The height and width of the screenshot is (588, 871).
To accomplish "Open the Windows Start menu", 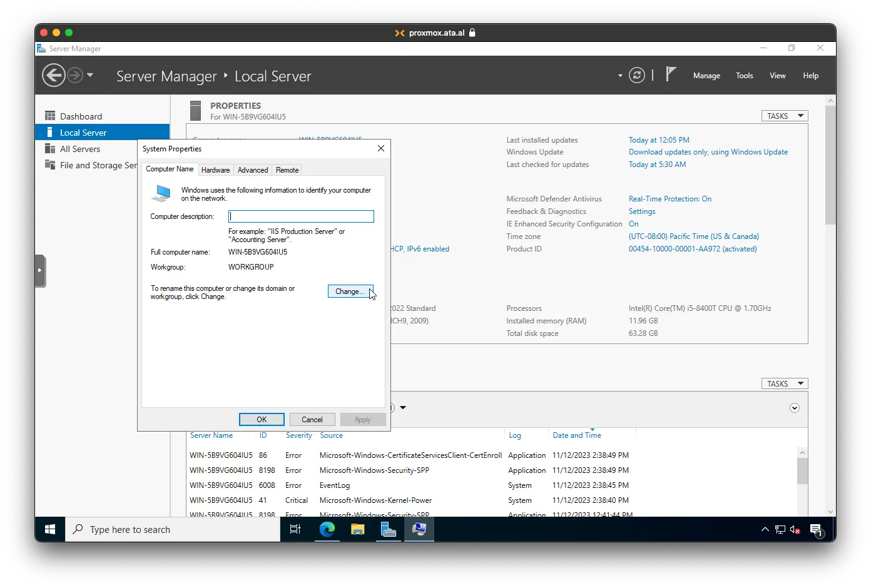I will point(50,529).
